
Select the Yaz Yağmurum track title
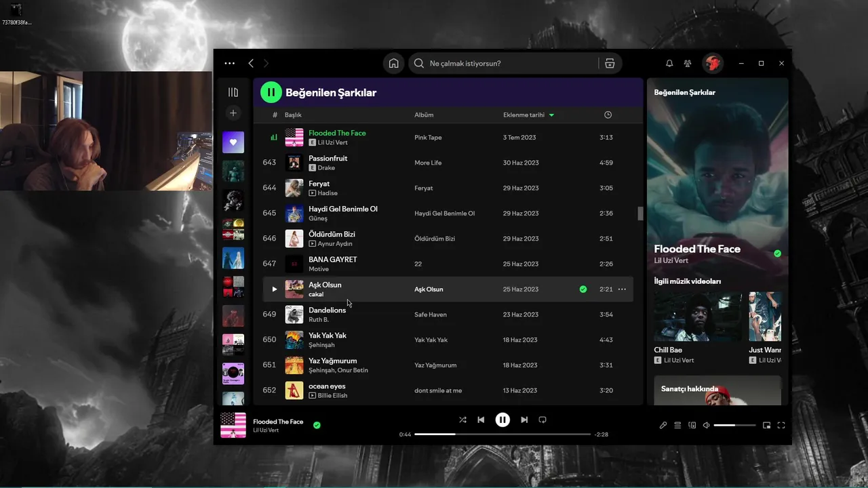click(x=333, y=361)
